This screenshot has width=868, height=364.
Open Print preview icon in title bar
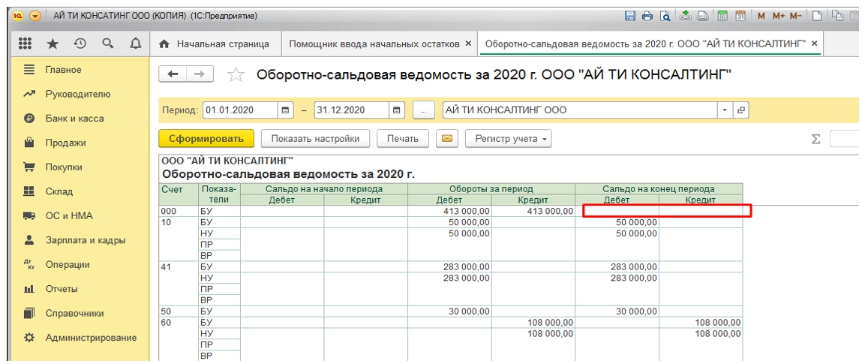point(665,16)
